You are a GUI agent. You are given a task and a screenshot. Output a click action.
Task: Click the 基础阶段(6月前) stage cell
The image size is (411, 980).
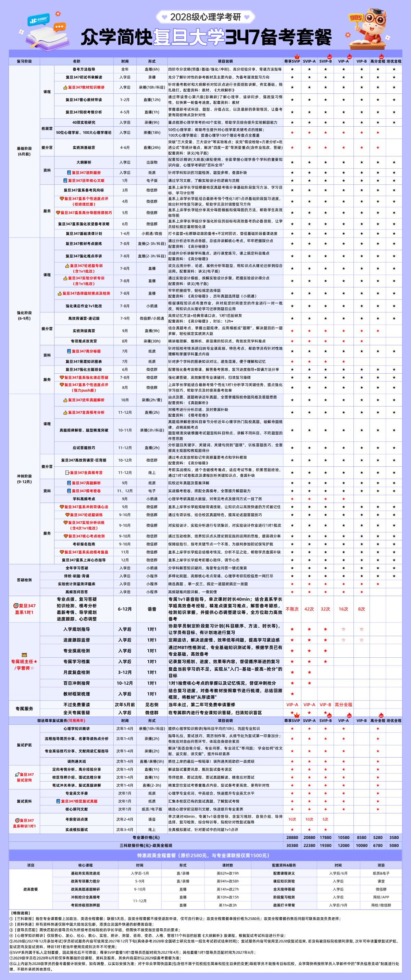(24, 151)
